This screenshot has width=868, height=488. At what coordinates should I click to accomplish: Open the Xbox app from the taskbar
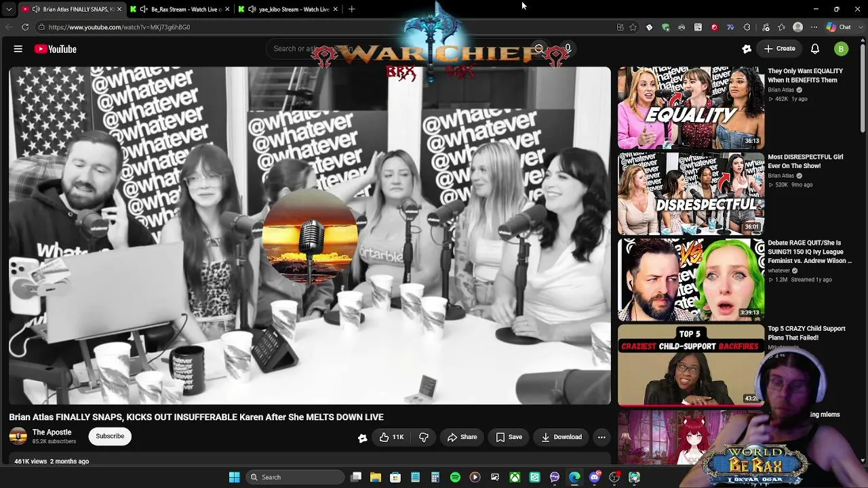tap(515, 477)
